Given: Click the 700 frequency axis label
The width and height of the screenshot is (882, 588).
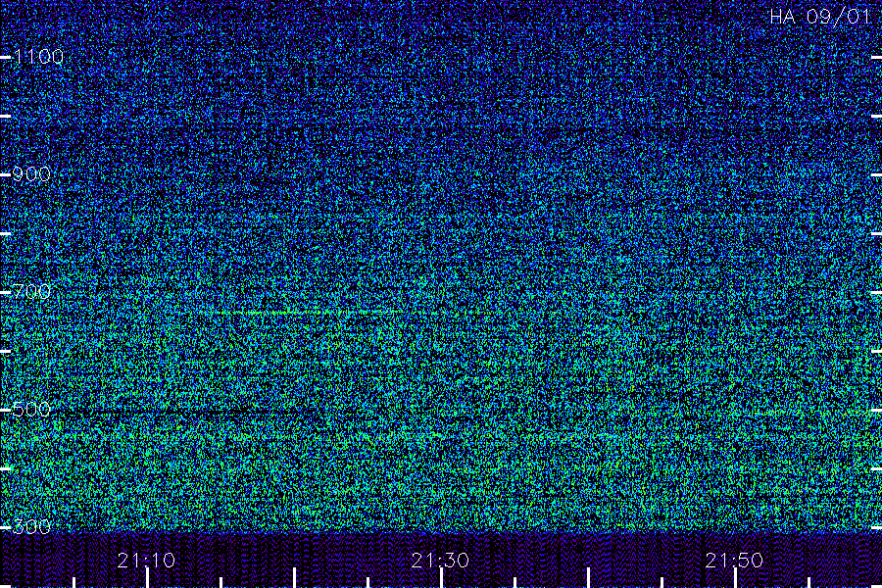Looking at the screenshot, I should [x=31, y=291].
